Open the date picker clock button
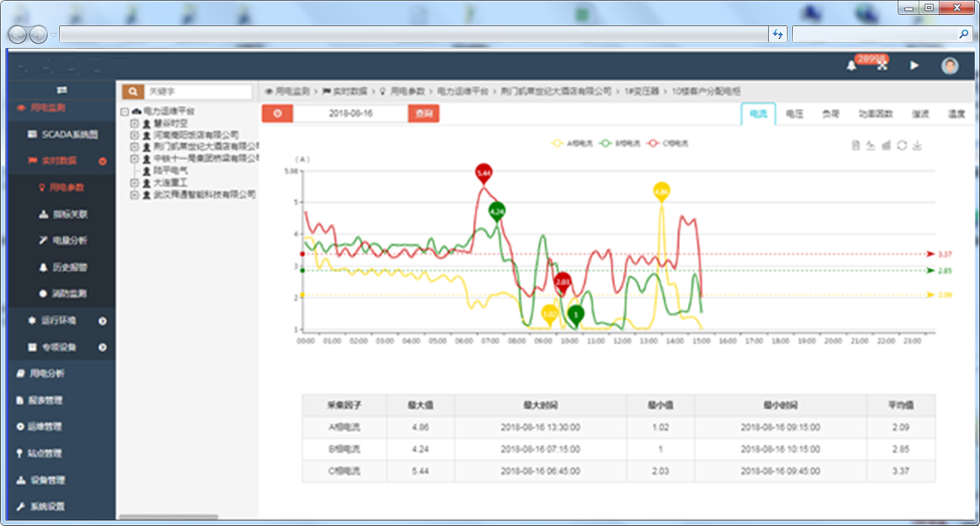Image resolution: width=980 pixels, height=526 pixels. click(x=278, y=114)
